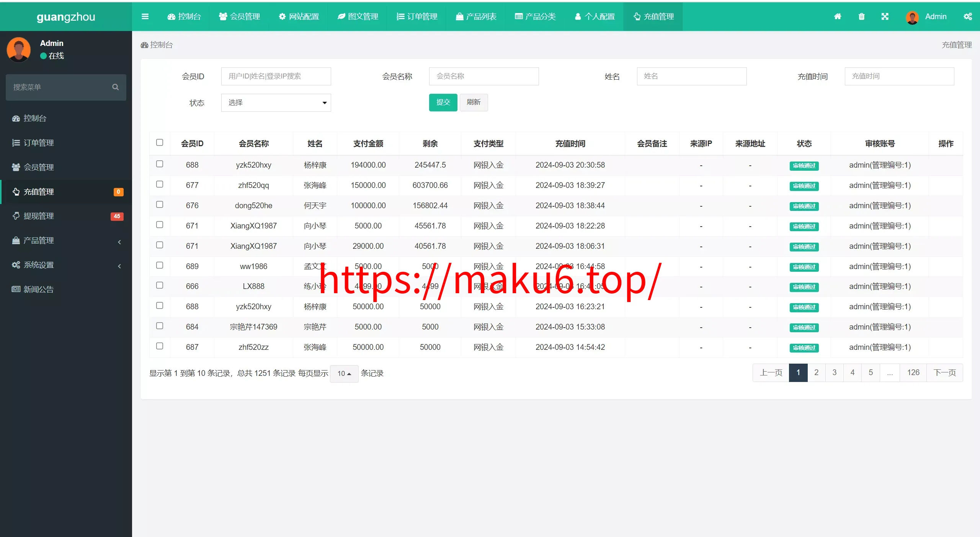Open the per-page 10 records dropdown
Viewport: 980px width, 537px height.
click(x=344, y=374)
